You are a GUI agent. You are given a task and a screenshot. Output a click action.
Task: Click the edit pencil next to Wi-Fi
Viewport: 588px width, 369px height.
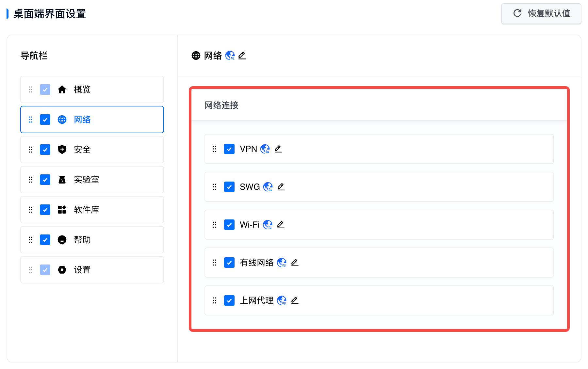point(281,225)
